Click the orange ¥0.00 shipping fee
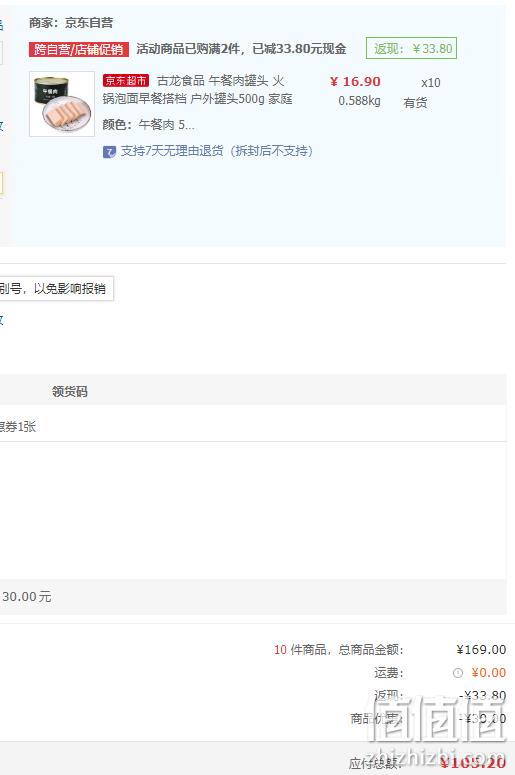The image size is (515, 775). [x=488, y=673]
